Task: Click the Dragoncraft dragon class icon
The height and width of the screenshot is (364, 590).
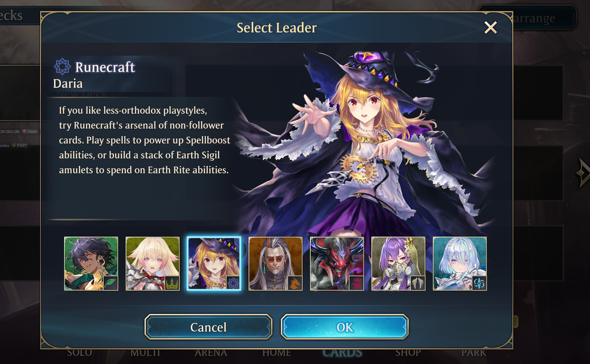Action: pos(295,283)
